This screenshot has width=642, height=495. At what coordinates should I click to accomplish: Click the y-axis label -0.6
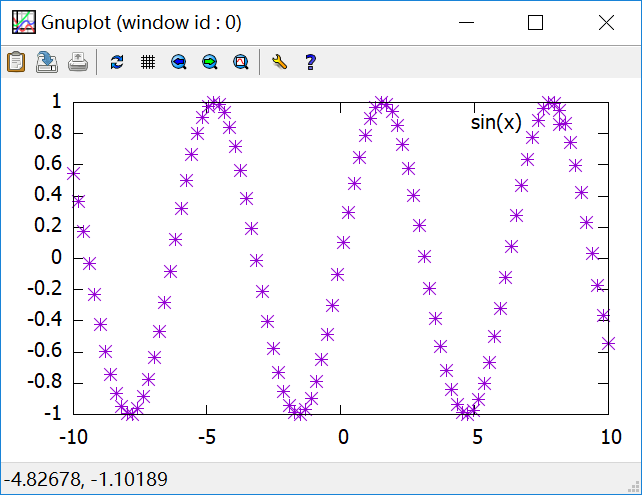[45, 350]
